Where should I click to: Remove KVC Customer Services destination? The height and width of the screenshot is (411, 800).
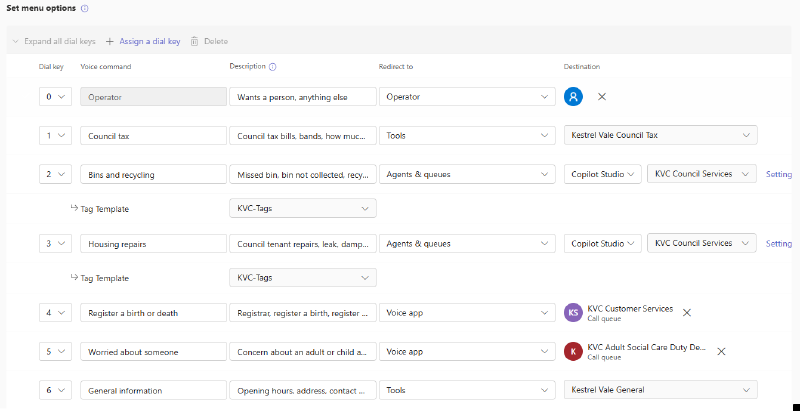pyautogui.click(x=687, y=313)
